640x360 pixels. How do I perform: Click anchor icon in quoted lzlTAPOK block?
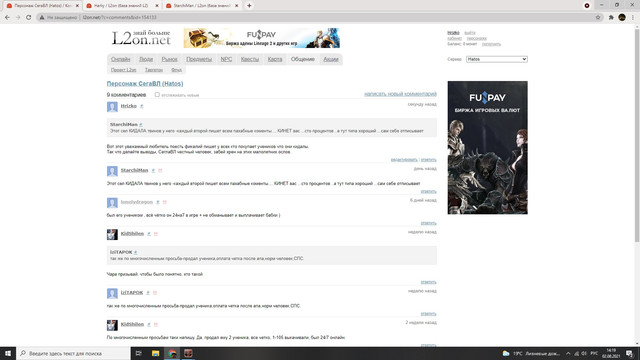(x=136, y=252)
